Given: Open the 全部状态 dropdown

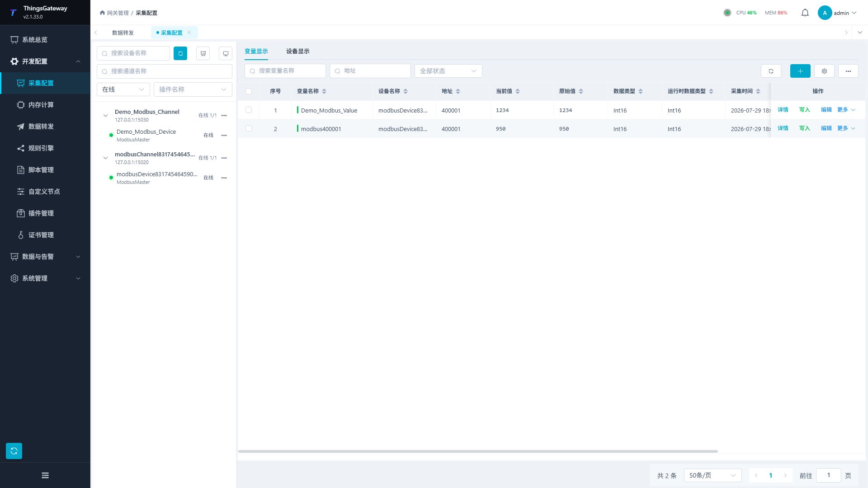Looking at the screenshot, I should tap(448, 71).
